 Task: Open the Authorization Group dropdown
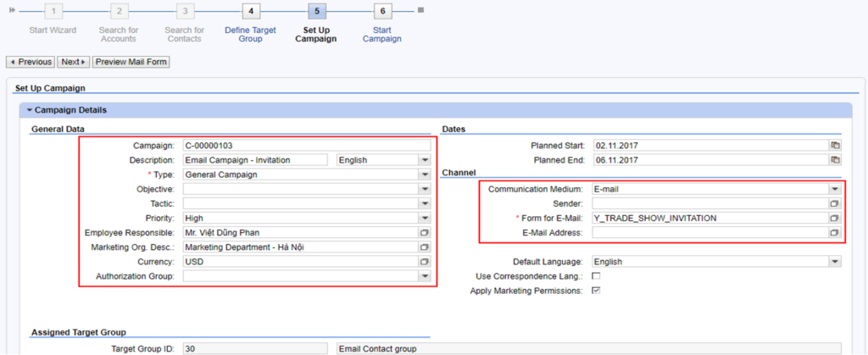click(425, 276)
